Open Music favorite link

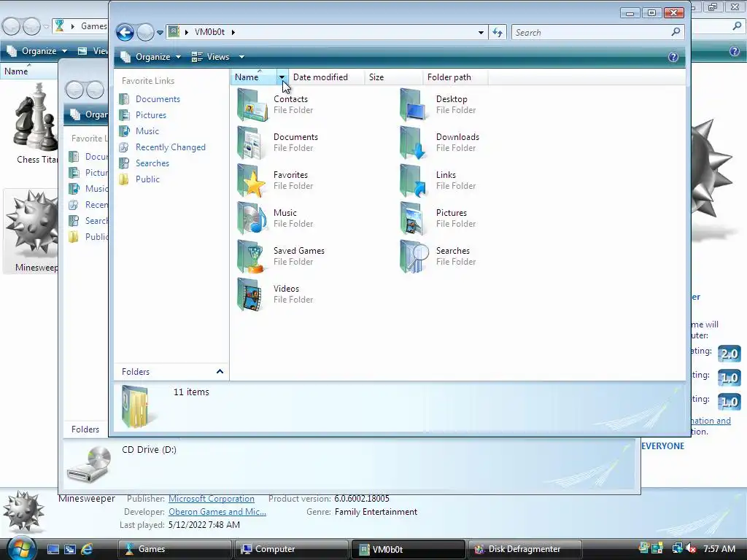coord(147,131)
